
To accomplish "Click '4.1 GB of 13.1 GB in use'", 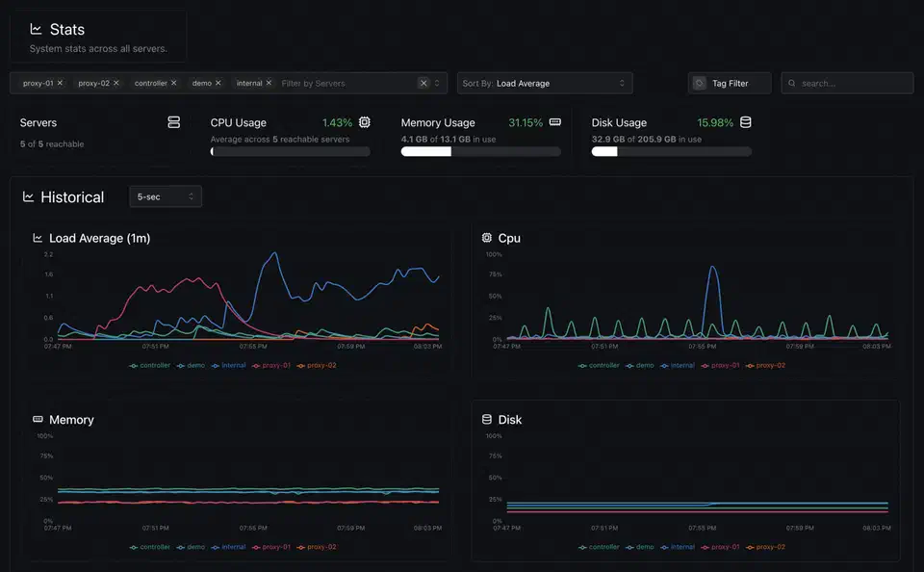I will coord(449,140).
